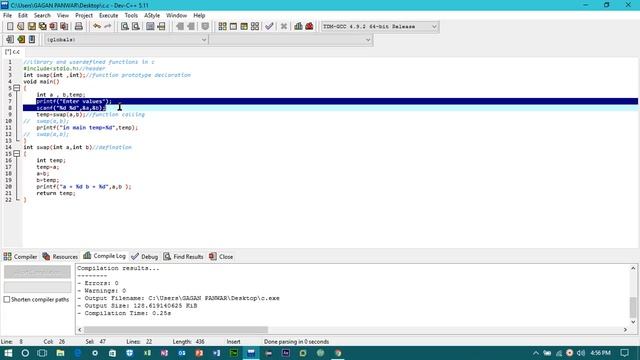Click the 'Output Filename' line in compile log
640x360 pixels.
pos(178,298)
